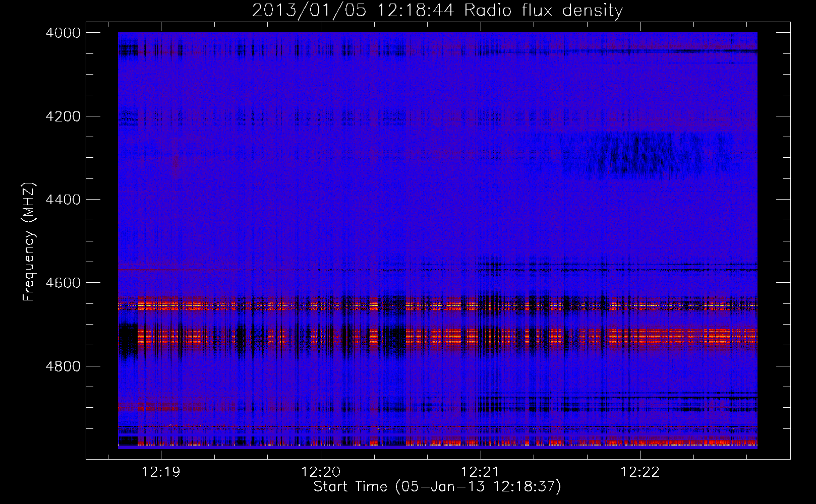Click the 4600 frequency tick label
The height and width of the screenshot is (504, 816).
tap(63, 283)
